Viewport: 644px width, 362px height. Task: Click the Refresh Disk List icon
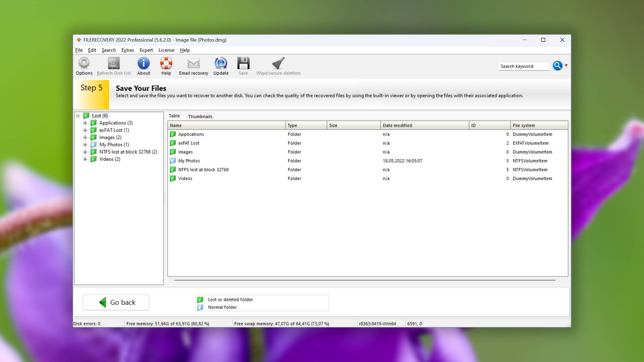click(x=114, y=63)
